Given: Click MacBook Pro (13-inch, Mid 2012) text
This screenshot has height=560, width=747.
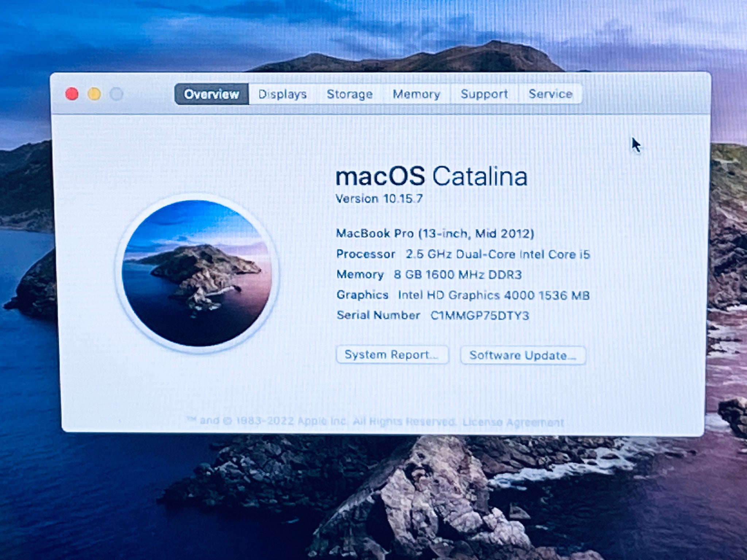Looking at the screenshot, I should 435,233.
